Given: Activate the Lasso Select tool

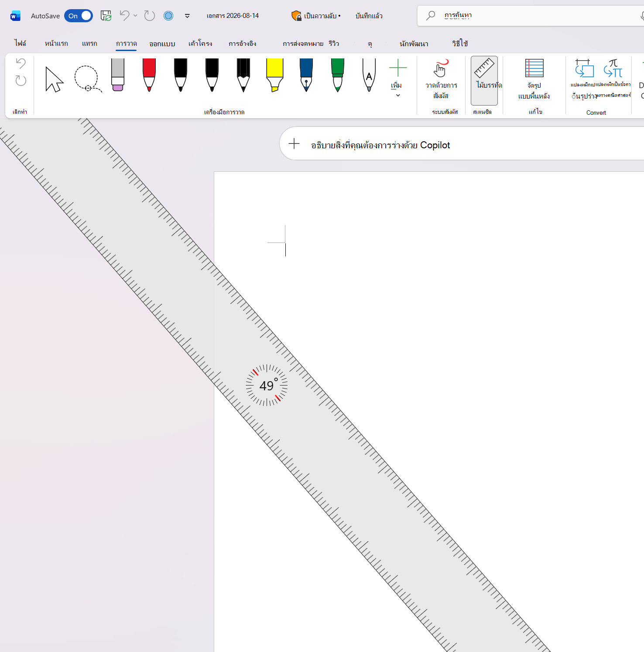Looking at the screenshot, I should [x=88, y=79].
